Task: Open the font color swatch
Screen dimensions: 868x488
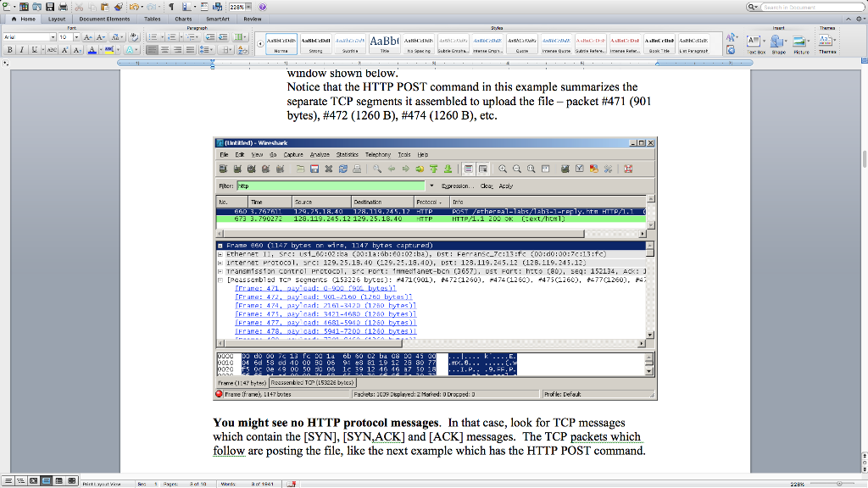Action: point(92,49)
